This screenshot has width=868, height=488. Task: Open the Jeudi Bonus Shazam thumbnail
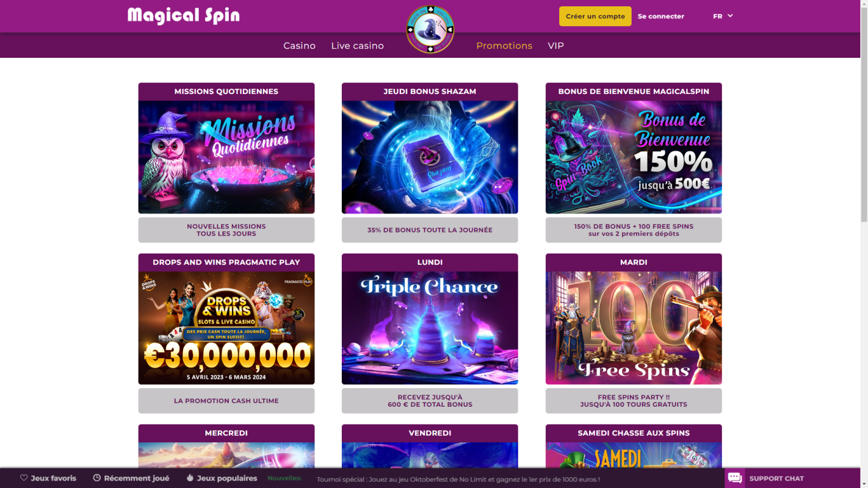(430, 157)
